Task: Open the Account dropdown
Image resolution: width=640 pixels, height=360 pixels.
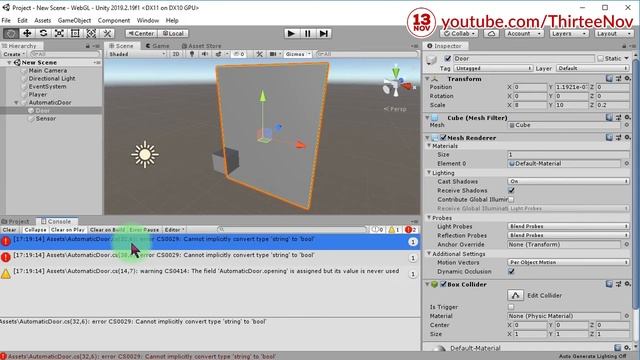Action: (x=524, y=33)
